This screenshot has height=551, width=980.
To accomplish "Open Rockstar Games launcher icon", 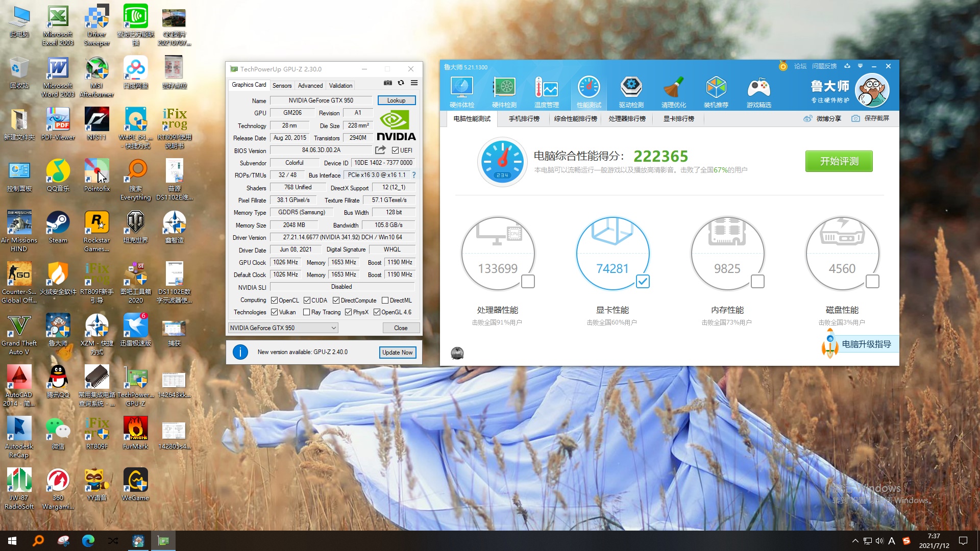I will 96,232.
